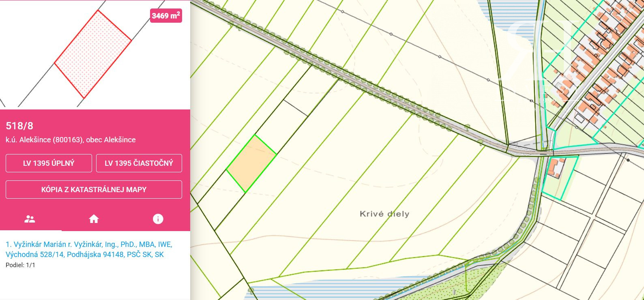Image resolution: width=644 pixels, height=300 pixels.
Task: Switch to the home icon tab
Action: coord(94,219)
